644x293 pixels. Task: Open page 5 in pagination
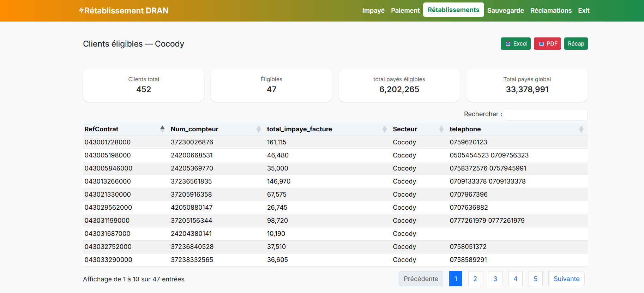[x=535, y=279]
